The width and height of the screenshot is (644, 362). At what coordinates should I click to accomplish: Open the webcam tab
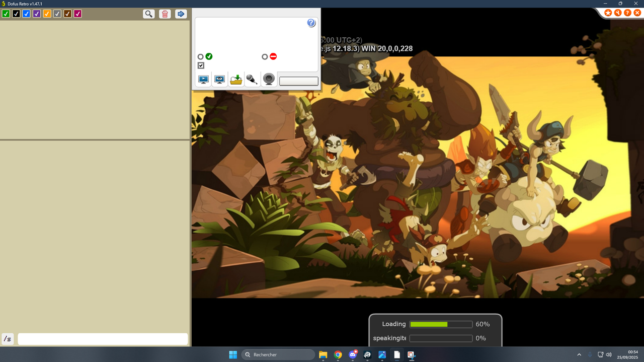pyautogui.click(x=269, y=79)
